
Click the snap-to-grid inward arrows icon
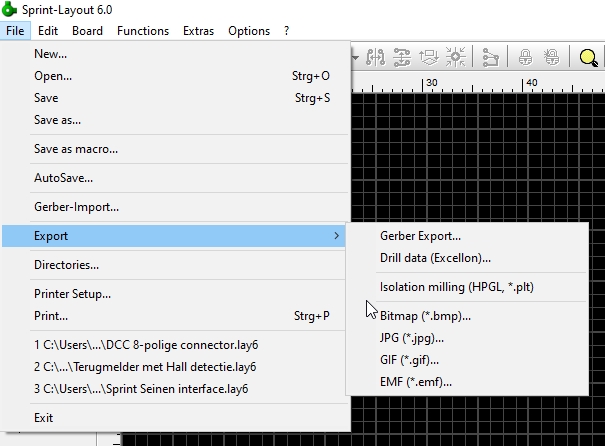click(458, 57)
